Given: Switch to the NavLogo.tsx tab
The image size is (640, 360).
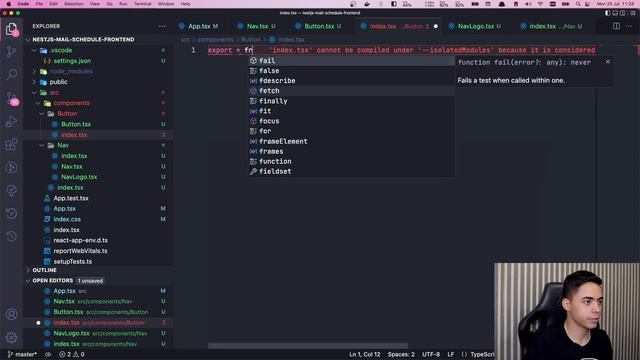Looking at the screenshot, I should click(x=476, y=26).
